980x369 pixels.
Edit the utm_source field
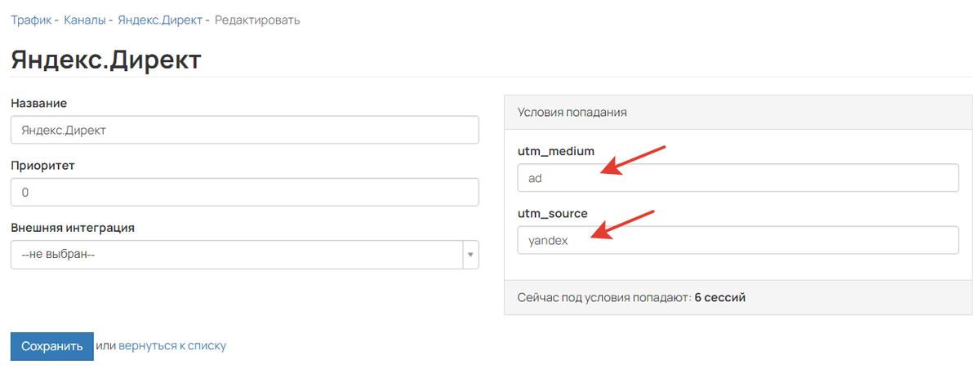pyautogui.click(x=737, y=240)
